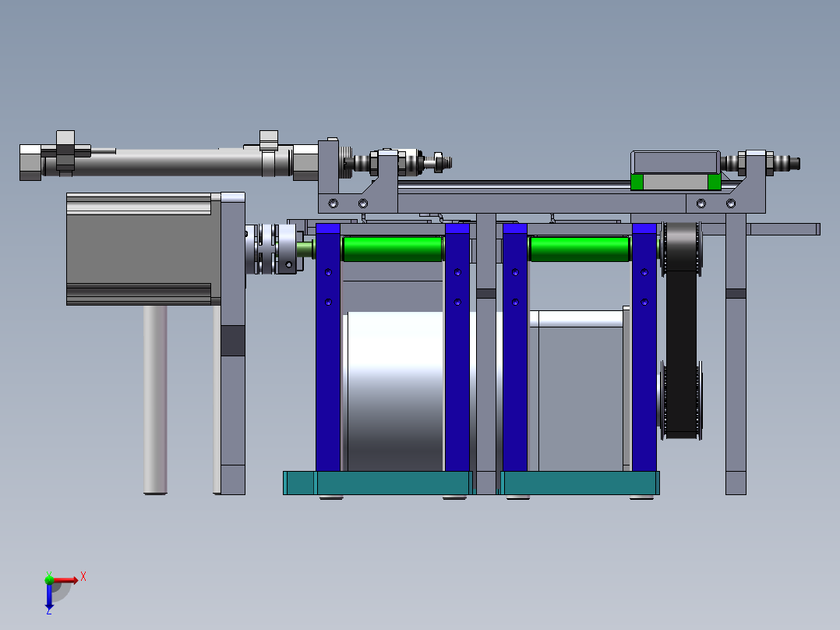Click the red X axis of the orientation triad
This screenshot has width=840, height=630.
click(65, 579)
